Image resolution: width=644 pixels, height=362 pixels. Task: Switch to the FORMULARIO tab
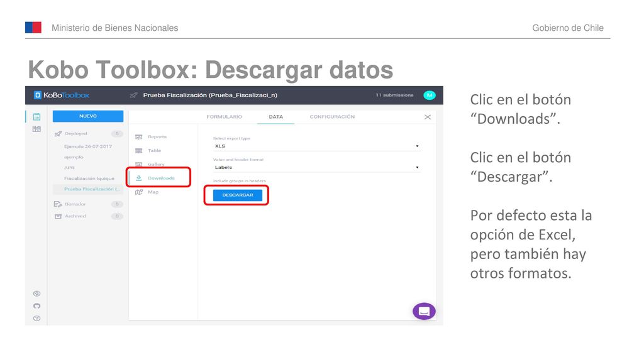pos(225,117)
